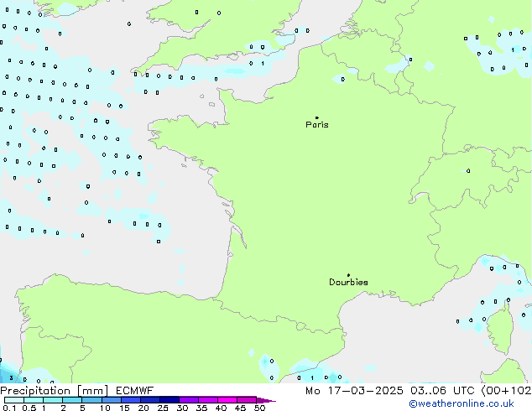Screen dimensions: 532x411
Task: Open the weatheronline.co.uk credit link
Action: pyautogui.click(x=462, y=403)
